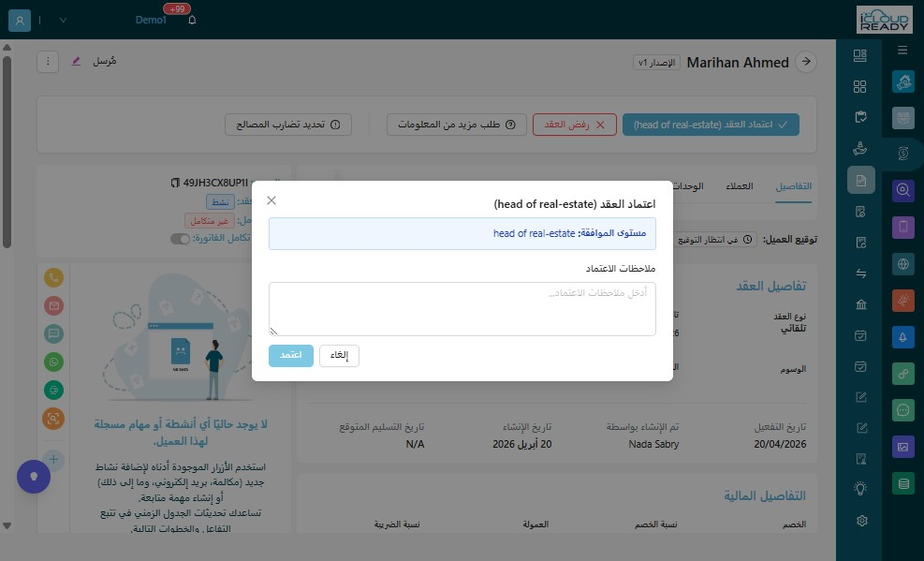Click the dark green meeting activity icon
This screenshot has width=924, height=561.
(53, 391)
